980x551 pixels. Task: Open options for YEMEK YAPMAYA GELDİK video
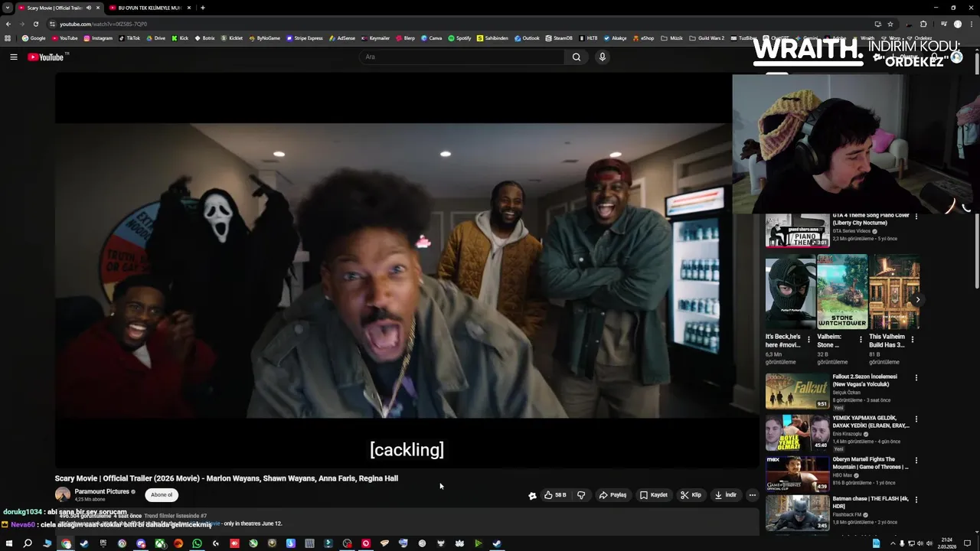click(916, 419)
